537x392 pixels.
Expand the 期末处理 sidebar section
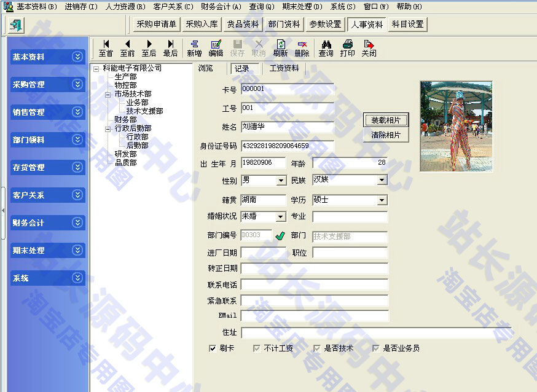[x=78, y=250]
